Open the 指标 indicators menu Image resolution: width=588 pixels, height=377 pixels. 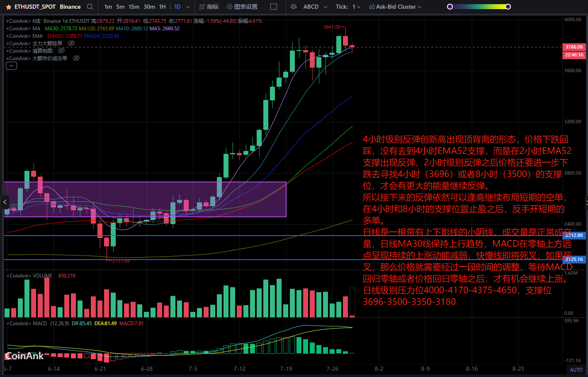click(x=209, y=7)
